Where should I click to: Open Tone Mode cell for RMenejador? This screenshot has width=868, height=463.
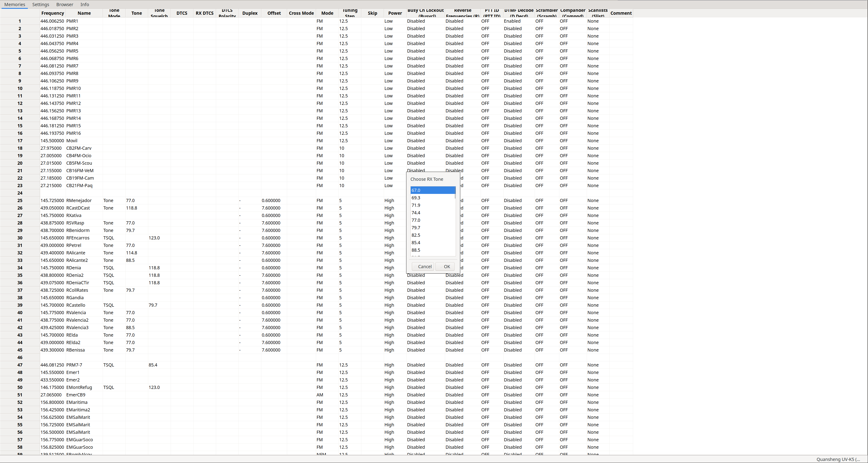[x=114, y=200]
